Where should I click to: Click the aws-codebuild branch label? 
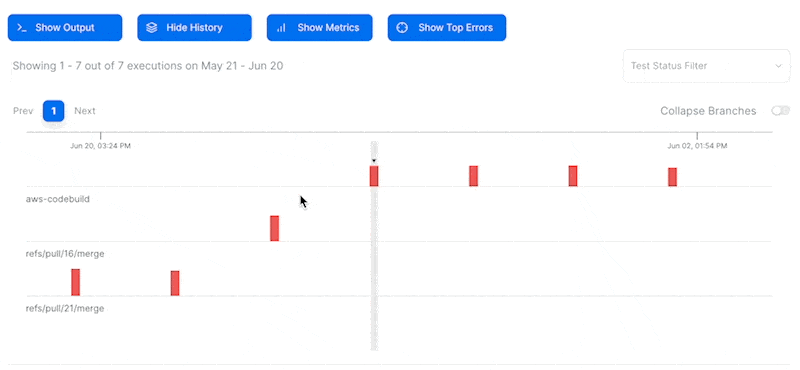[58, 199]
